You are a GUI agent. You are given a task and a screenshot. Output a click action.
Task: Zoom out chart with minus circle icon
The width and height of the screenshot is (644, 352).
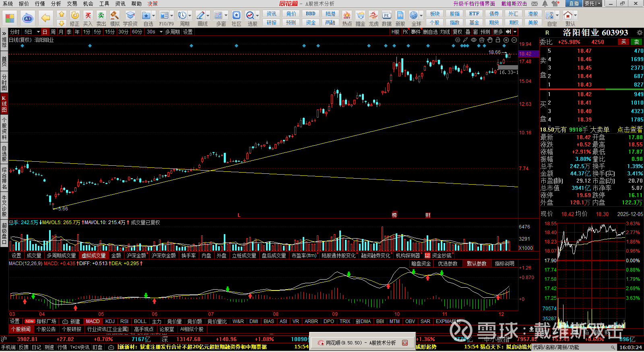[x=514, y=40]
